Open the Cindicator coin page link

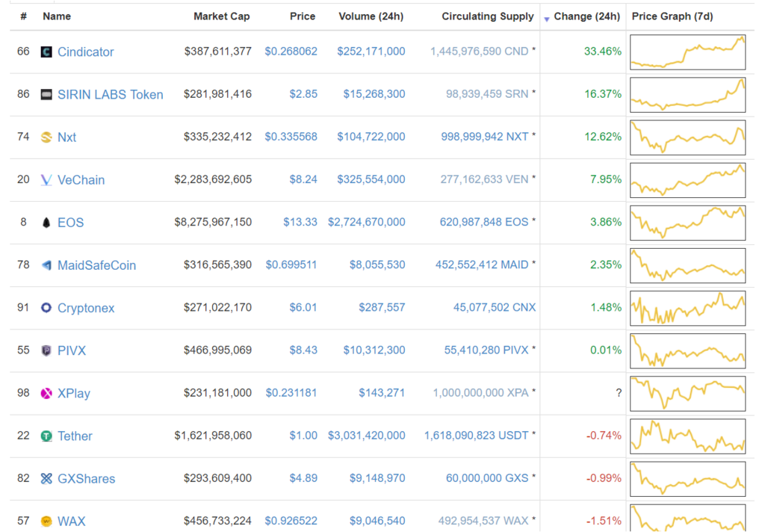click(86, 52)
